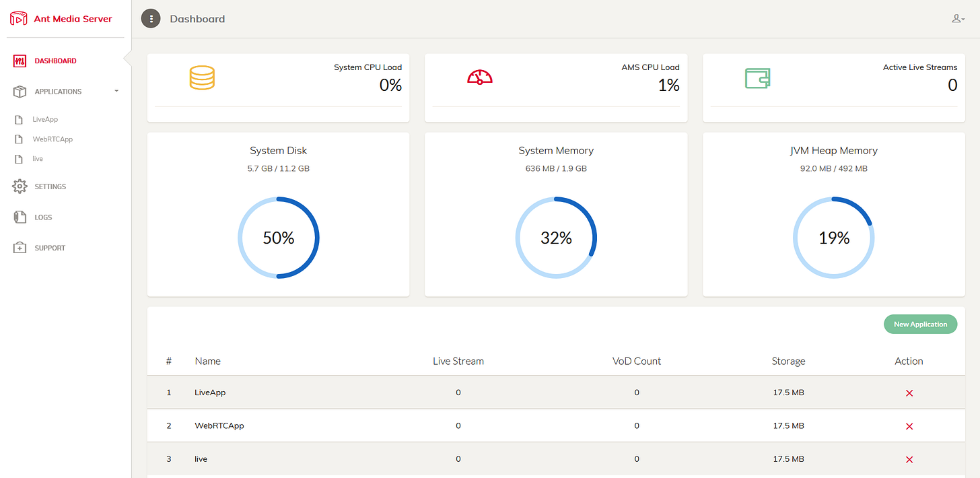Click the Support medical kit icon
980x478 pixels.
point(20,248)
